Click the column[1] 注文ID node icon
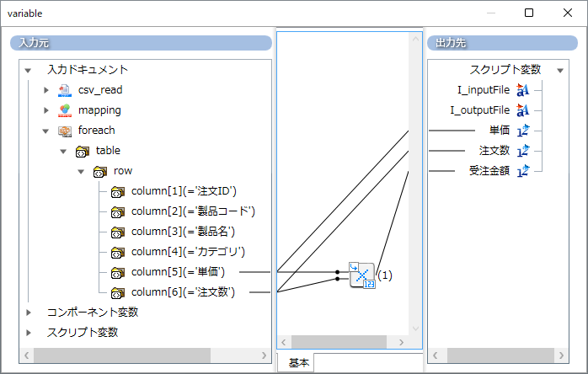 tap(117, 192)
